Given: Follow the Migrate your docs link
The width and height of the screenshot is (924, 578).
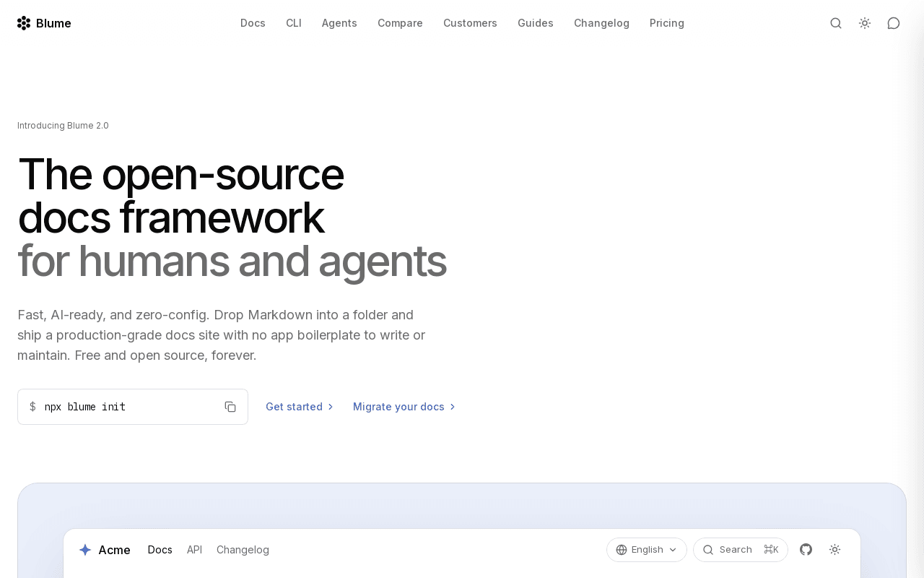Looking at the screenshot, I should pos(404,407).
